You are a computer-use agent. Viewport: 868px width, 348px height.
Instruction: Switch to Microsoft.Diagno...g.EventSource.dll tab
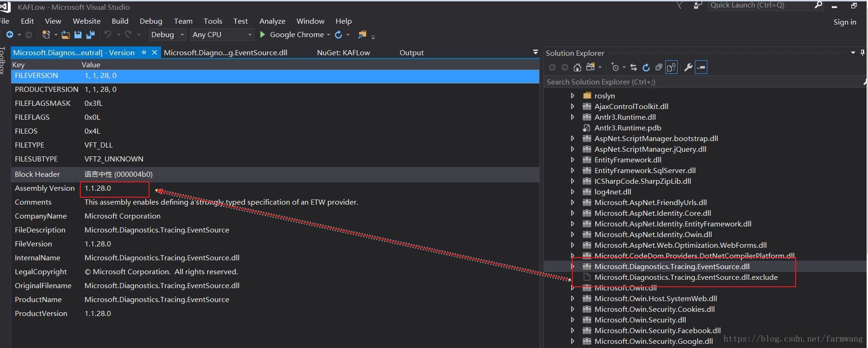226,52
